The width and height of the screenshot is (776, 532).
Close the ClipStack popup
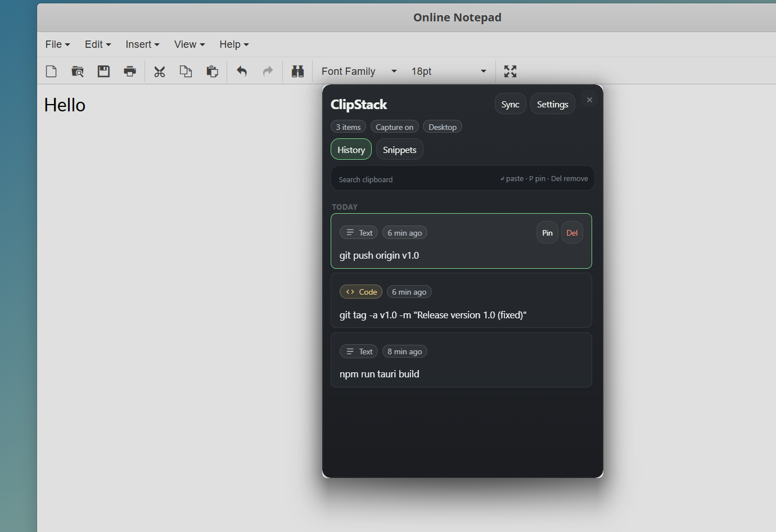(589, 100)
